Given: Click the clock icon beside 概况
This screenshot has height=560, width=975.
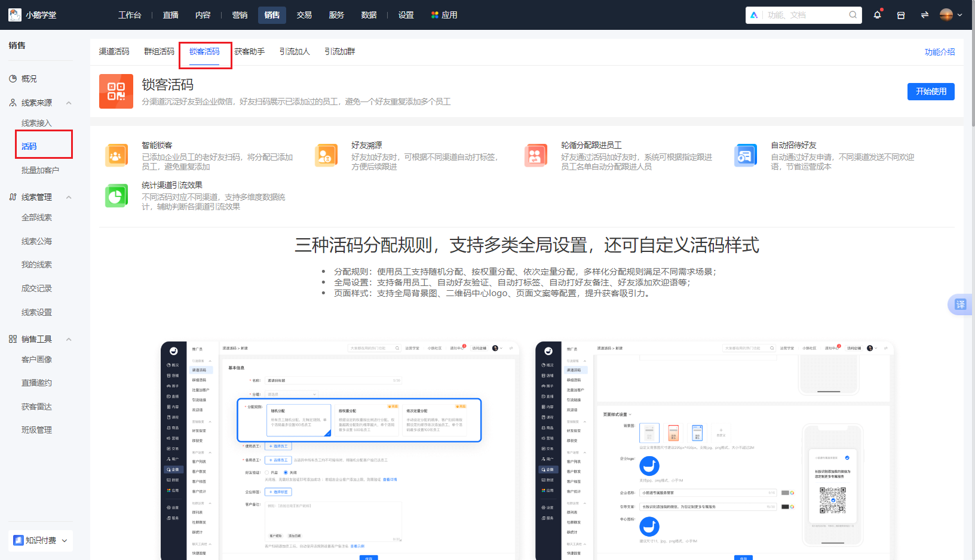Looking at the screenshot, I should click(x=13, y=78).
